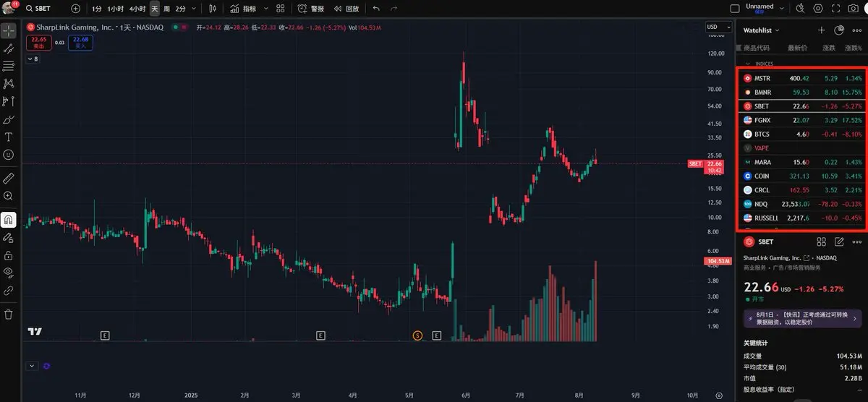Toggle stay-in-drawing-mode pencil lock
Viewport: 868px width, 402px height.
click(x=9, y=237)
